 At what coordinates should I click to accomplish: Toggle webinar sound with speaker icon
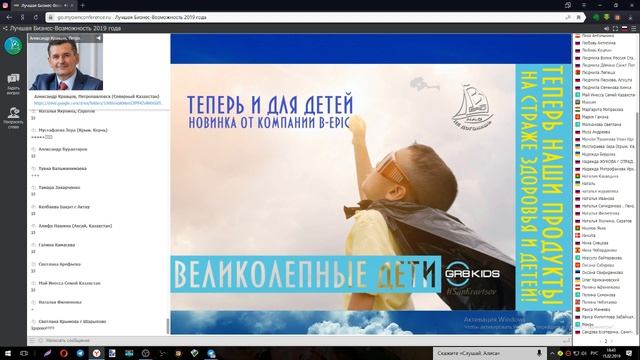tap(606, 29)
